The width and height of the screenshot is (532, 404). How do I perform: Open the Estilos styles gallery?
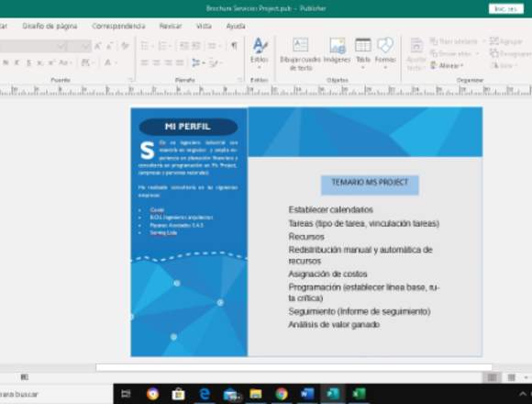click(260, 53)
